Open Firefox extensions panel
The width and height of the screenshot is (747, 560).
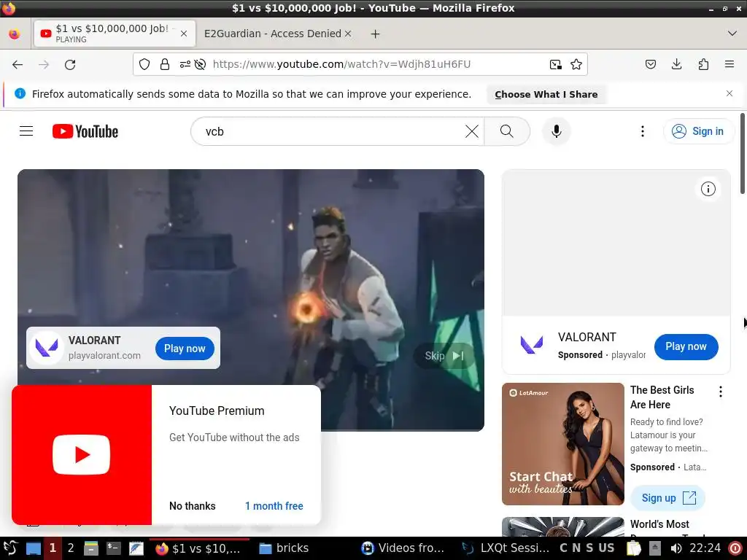point(703,64)
